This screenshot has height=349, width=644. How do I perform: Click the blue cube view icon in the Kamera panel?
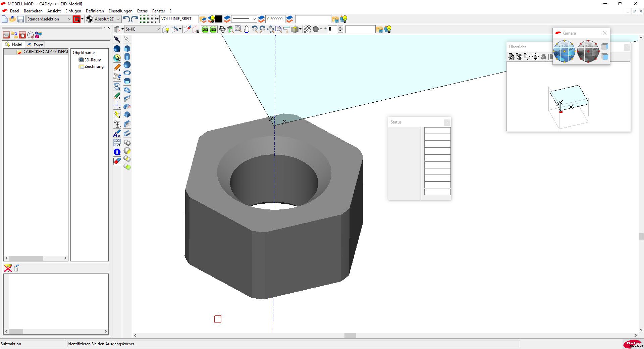(x=605, y=56)
